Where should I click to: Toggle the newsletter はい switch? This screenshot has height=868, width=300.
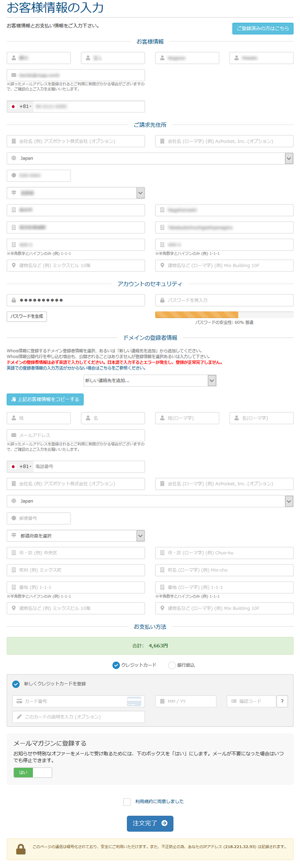click(x=32, y=772)
